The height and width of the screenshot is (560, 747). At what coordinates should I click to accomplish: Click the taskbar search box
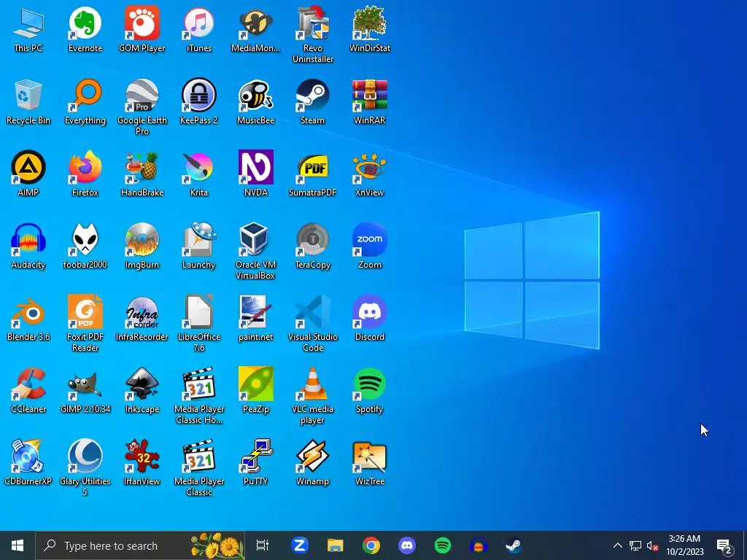tap(140, 545)
